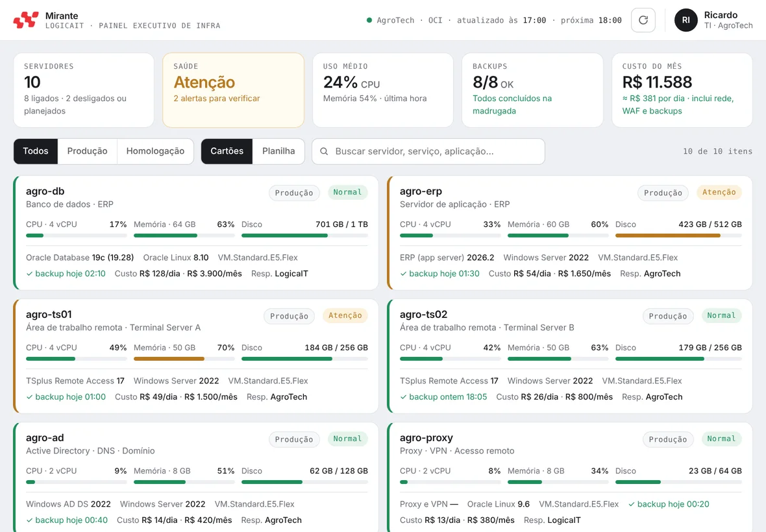Viewport: 766px width, 532px height.
Task: Click the agro-erp disk usage bar
Action: pos(678,236)
